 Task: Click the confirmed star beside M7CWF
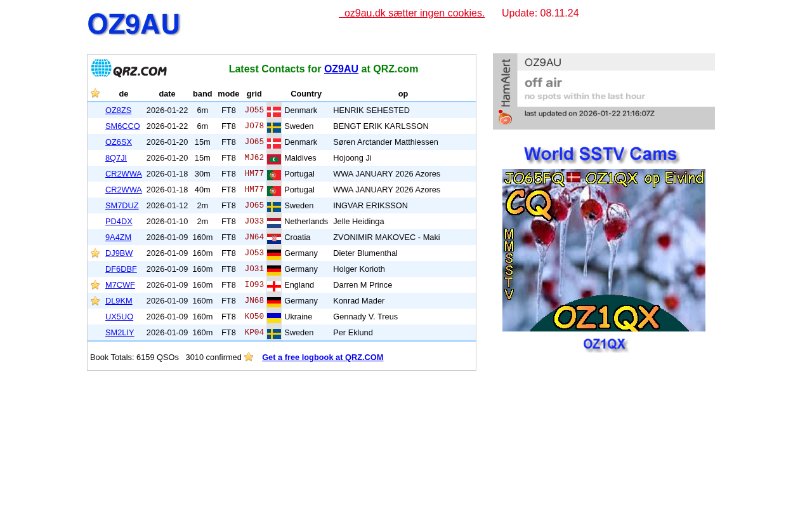pos(95,285)
